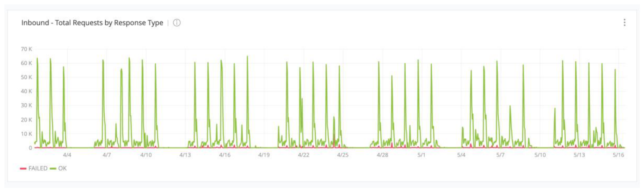Select the 4/19 date label
644x192 pixels.
coord(264,155)
